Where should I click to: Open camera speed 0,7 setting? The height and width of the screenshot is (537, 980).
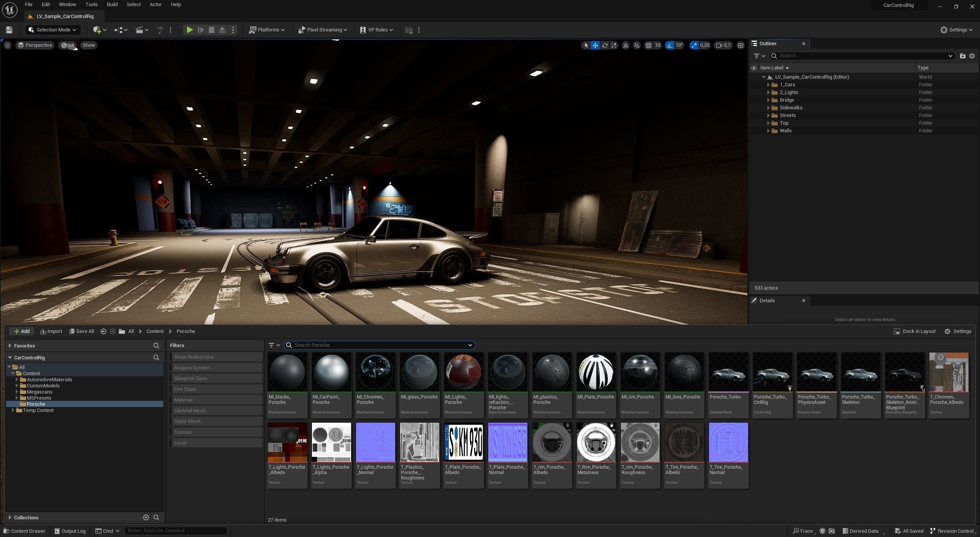coord(723,45)
